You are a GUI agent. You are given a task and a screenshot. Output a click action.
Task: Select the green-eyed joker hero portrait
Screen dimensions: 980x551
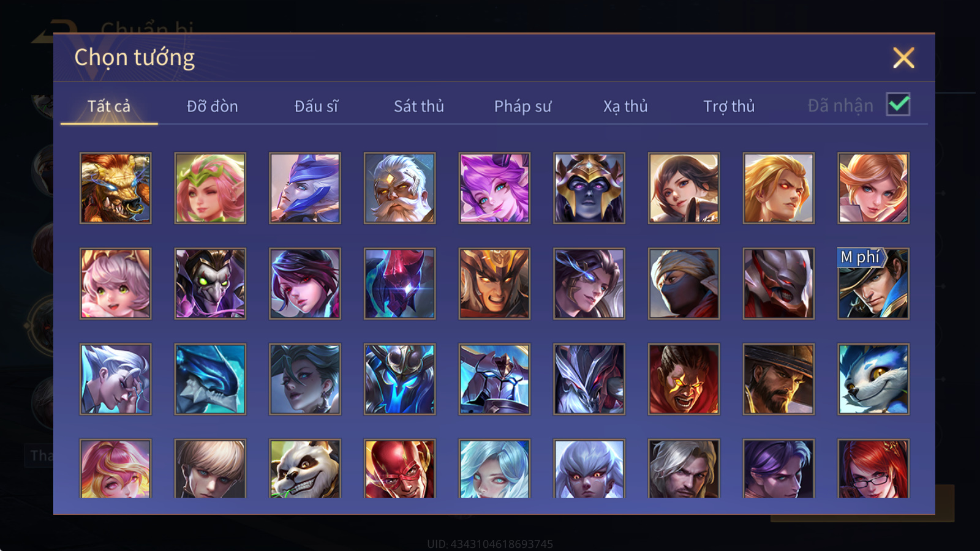(210, 283)
